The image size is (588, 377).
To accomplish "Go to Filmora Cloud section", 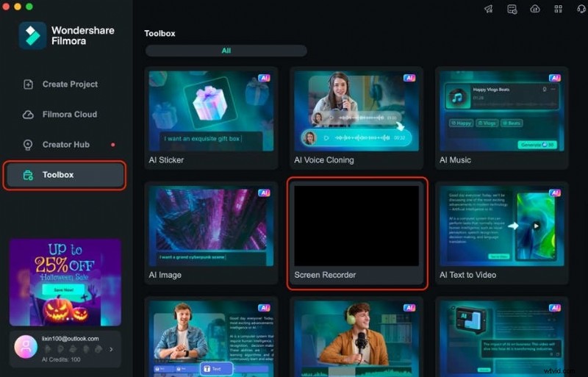I will [69, 115].
